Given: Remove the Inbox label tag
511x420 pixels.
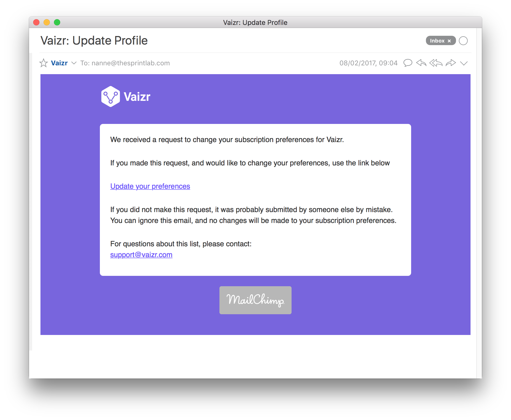Looking at the screenshot, I should [449, 41].
